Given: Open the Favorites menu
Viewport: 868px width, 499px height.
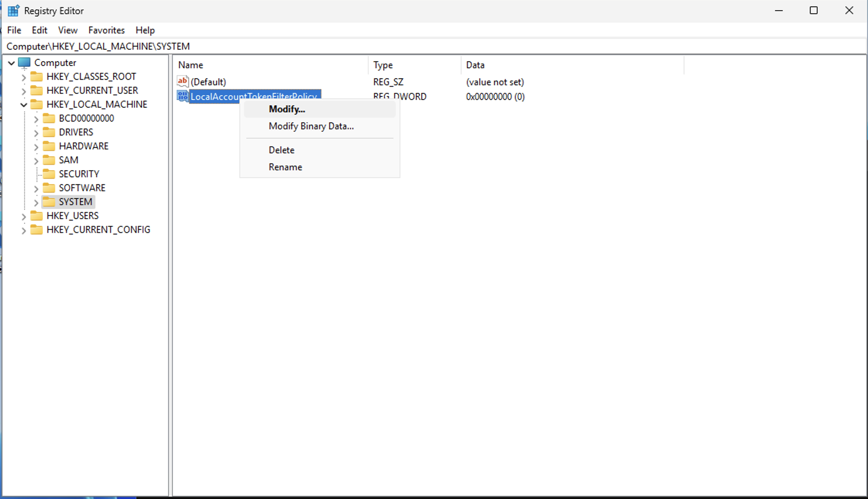Looking at the screenshot, I should 106,30.
